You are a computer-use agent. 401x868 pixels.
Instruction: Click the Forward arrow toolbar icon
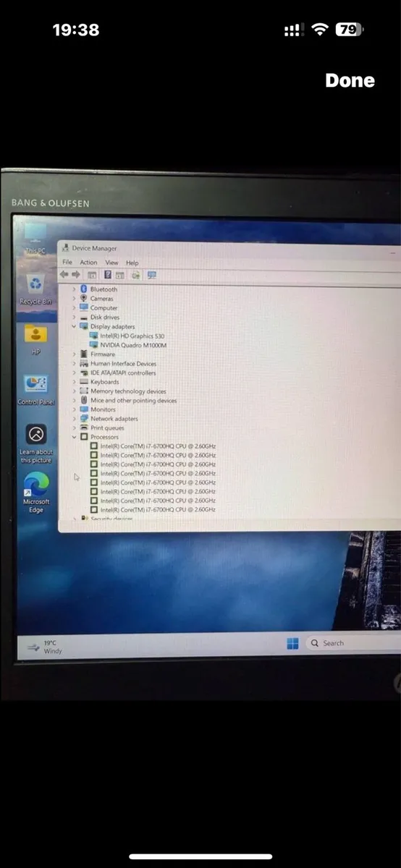point(75,275)
